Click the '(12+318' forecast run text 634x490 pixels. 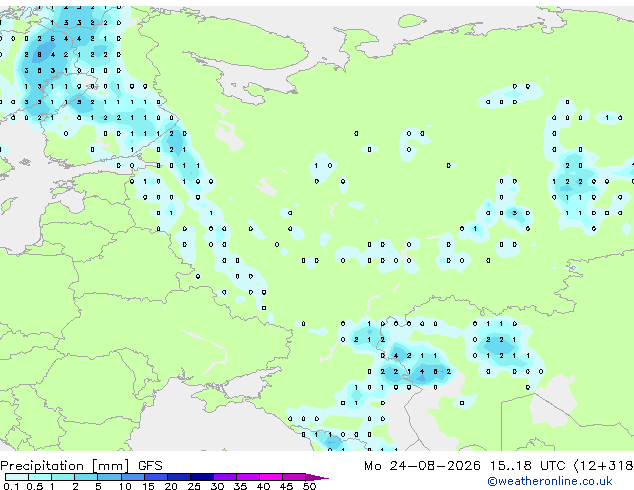click(x=603, y=466)
